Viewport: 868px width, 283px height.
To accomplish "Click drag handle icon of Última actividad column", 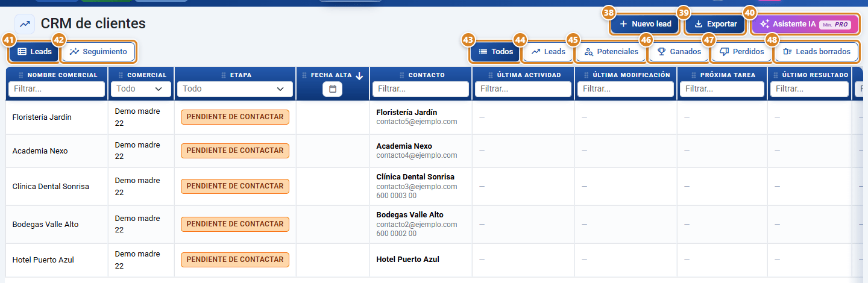I will tap(491, 75).
